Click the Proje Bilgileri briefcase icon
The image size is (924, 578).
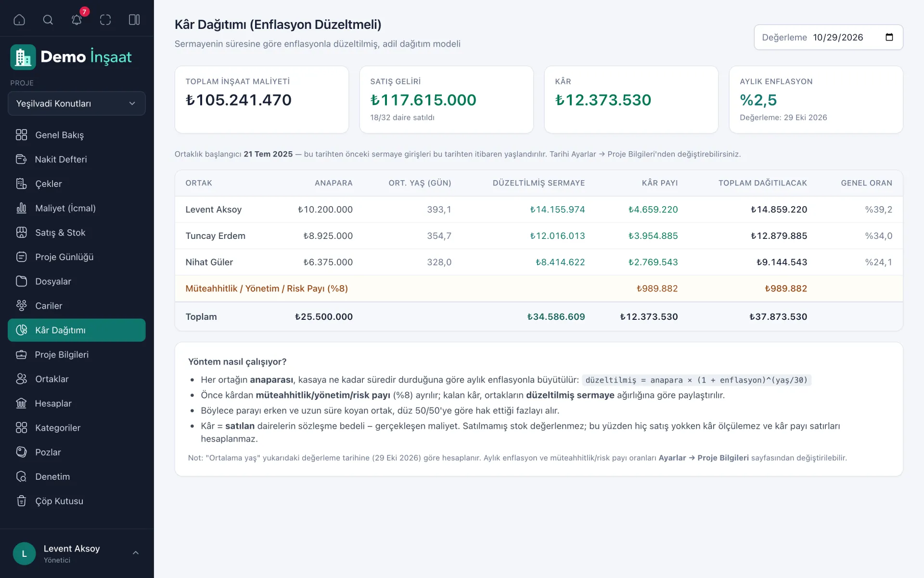coord(22,355)
